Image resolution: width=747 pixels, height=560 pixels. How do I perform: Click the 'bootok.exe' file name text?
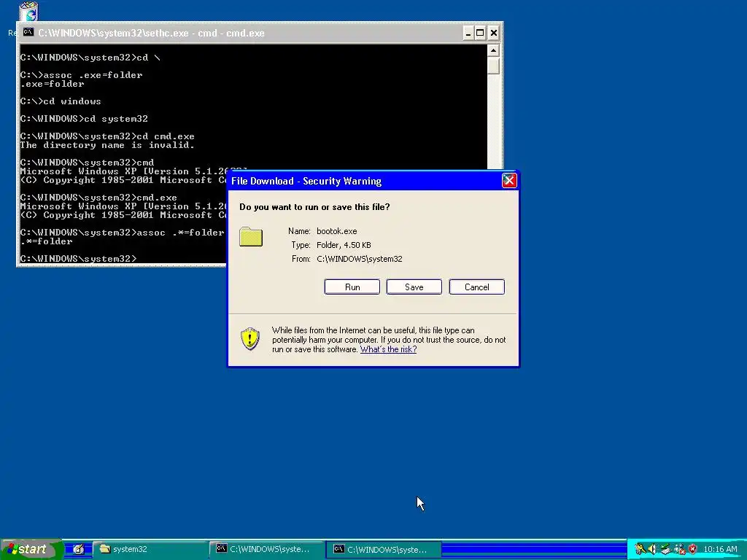pos(337,231)
